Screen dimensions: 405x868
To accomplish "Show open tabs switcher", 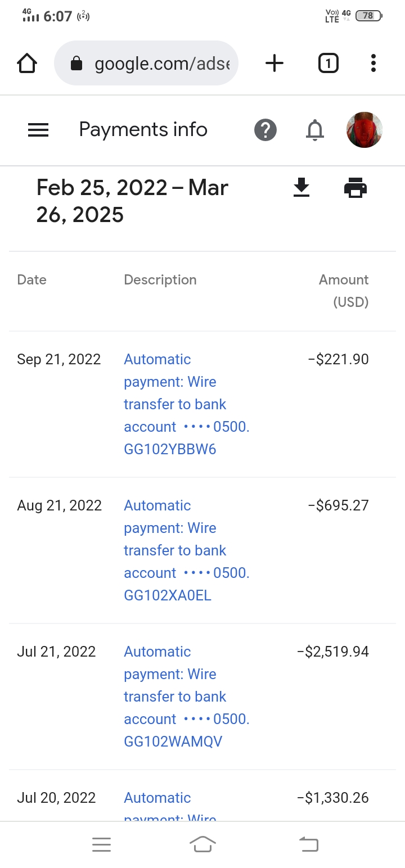I will coord(328,63).
